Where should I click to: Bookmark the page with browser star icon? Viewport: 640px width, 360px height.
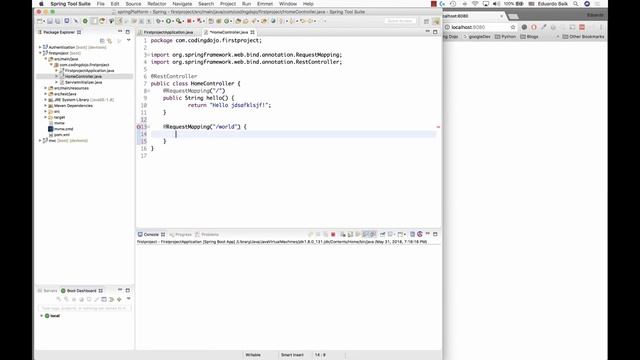[513, 27]
